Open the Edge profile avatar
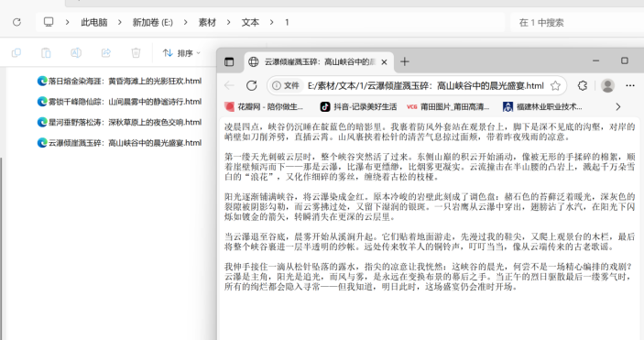Screen dimensions: 644x340 [607, 85]
